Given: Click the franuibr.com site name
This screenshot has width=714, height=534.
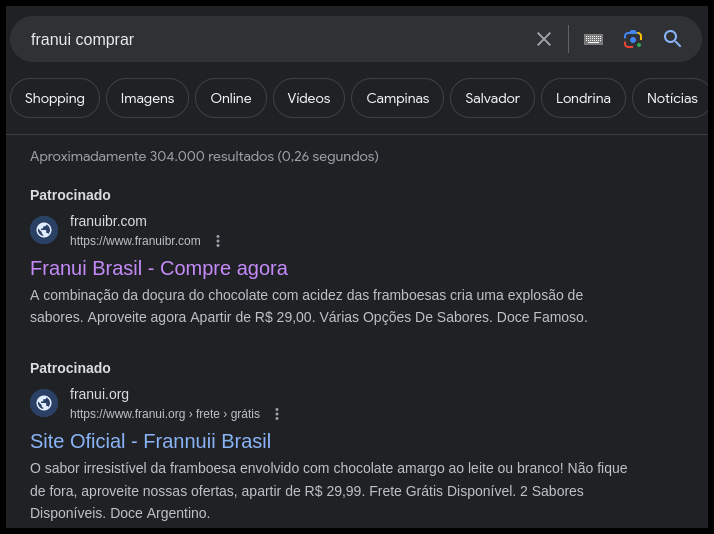Looking at the screenshot, I should click(108, 221).
